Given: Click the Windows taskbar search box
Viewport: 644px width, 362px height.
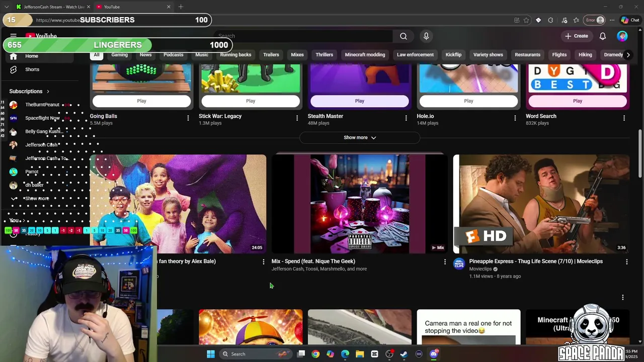Looking at the screenshot, I should [257, 354].
